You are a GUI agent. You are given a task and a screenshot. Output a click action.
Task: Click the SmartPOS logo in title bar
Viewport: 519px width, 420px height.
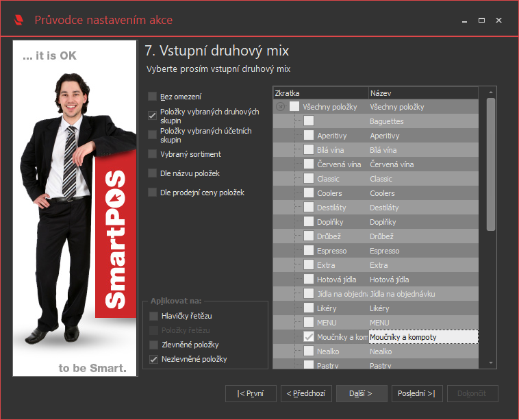(19, 20)
